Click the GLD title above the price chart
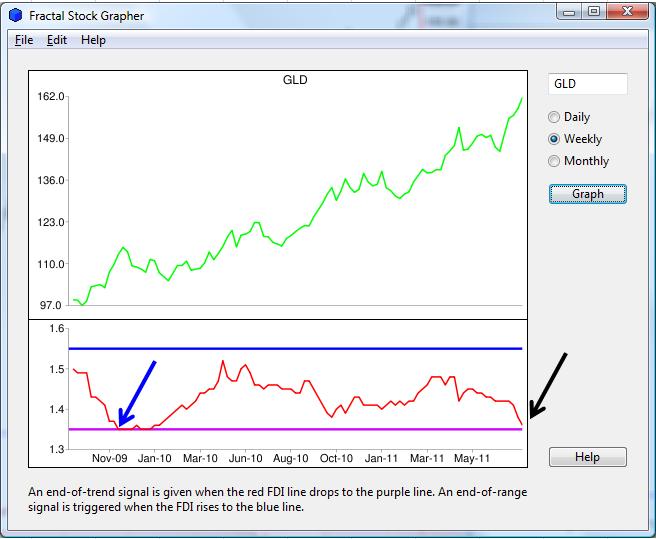 click(295, 80)
